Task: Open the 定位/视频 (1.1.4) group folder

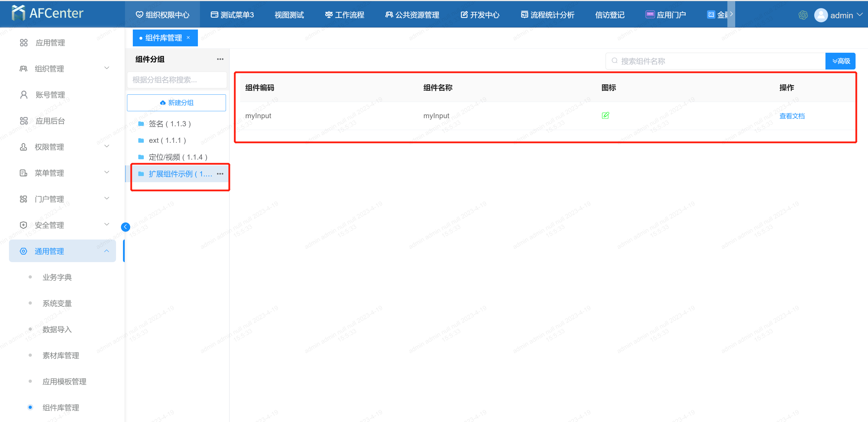Action: (x=178, y=157)
